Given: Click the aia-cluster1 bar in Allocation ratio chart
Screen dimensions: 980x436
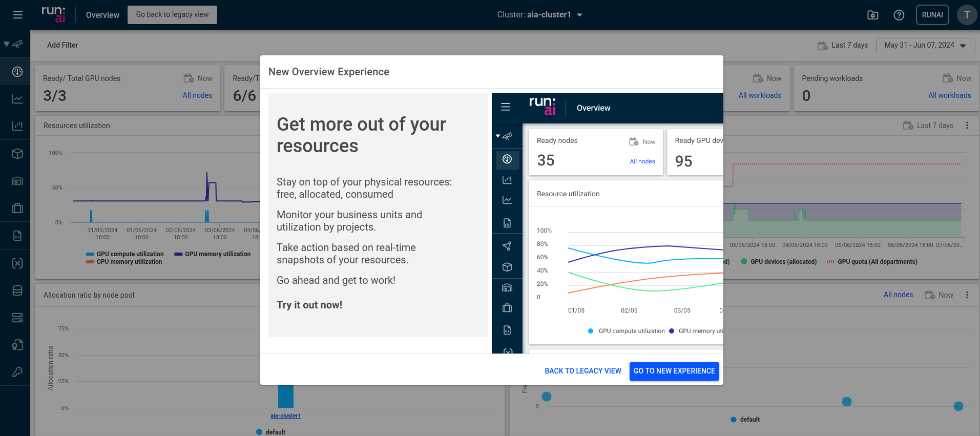Looking at the screenshot, I should [286, 396].
